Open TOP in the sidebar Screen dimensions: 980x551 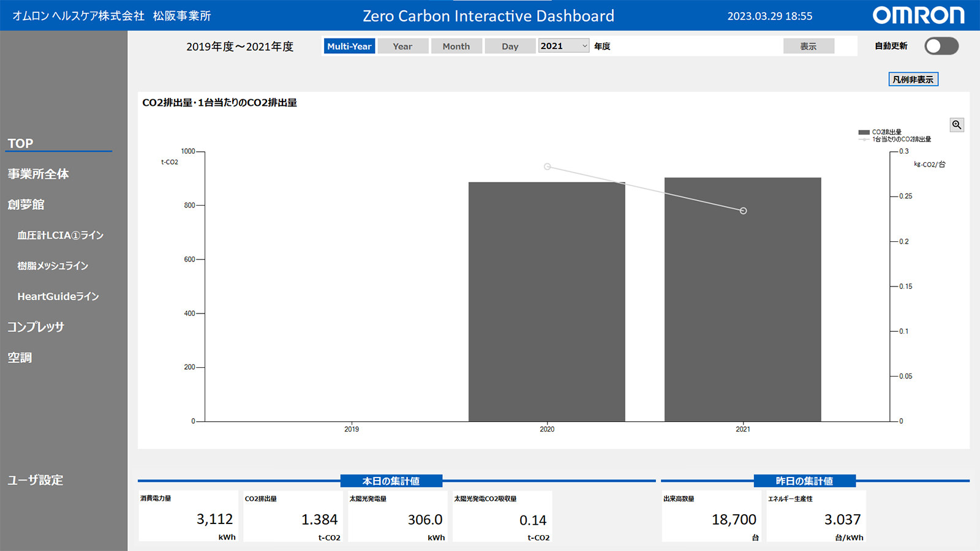(21, 143)
